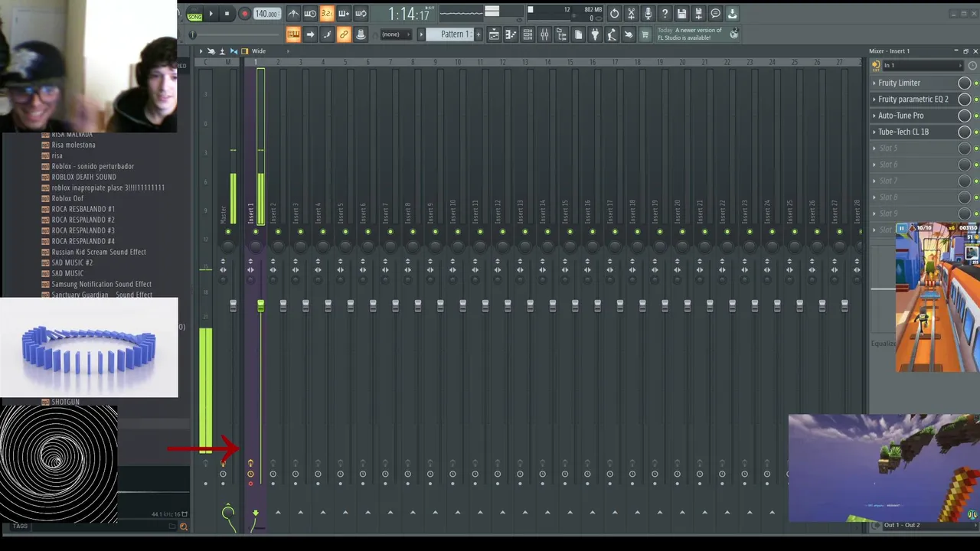Mute Master track with its green LED
The height and width of the screenshot is (551, 980).
click(227, 232)
